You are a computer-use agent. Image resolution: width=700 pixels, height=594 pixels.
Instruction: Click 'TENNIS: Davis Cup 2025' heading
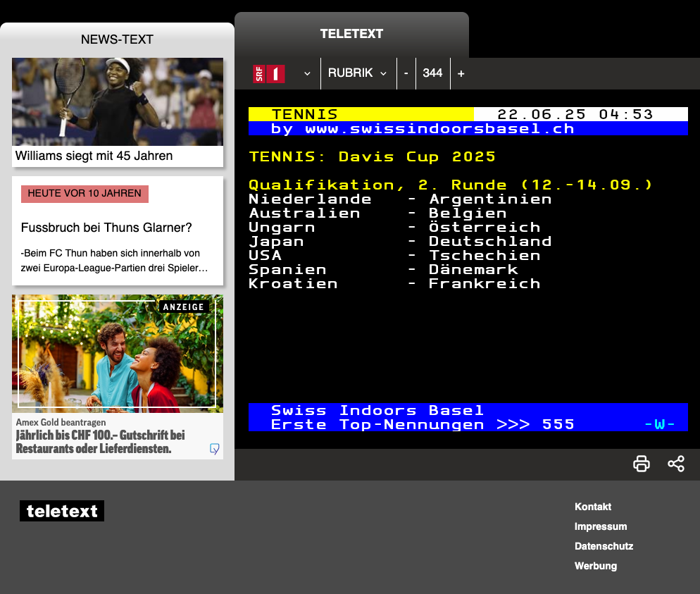[x=373, y=156]
